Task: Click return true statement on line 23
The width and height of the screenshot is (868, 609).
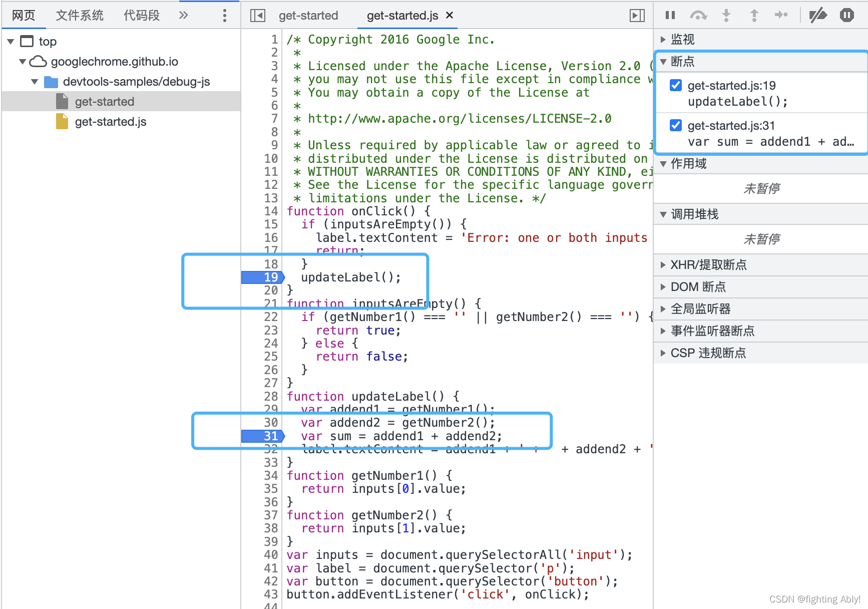Action: click(358, 331)
